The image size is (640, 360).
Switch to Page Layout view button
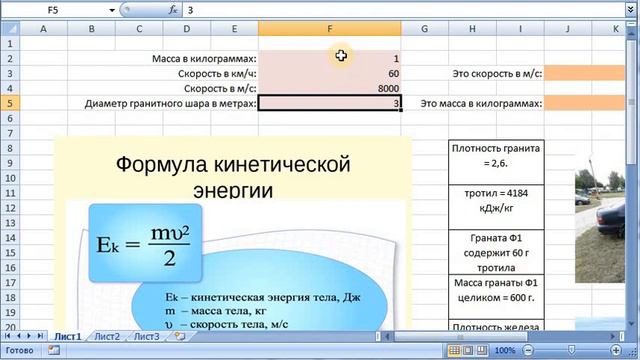468,350
